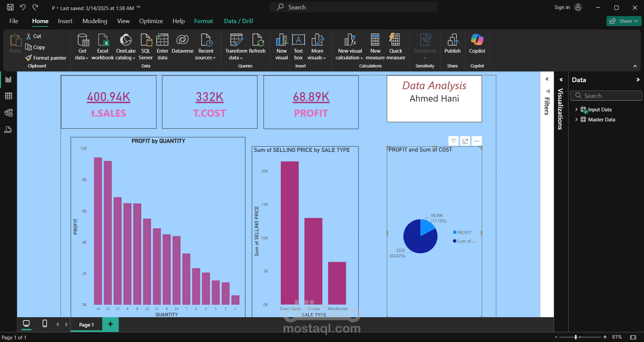The image size is (644, 342).
Task: Open Dataverse connector
Action: coord(182,44)
